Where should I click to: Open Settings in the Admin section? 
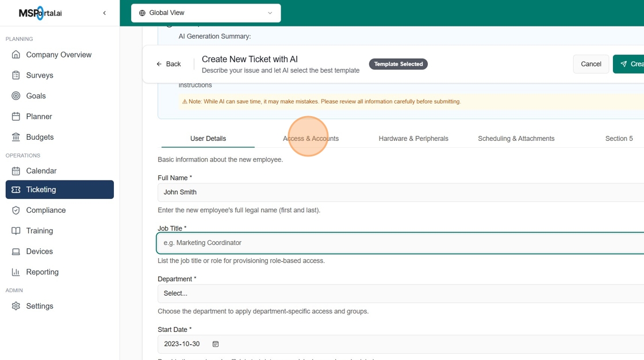[39, 306]
